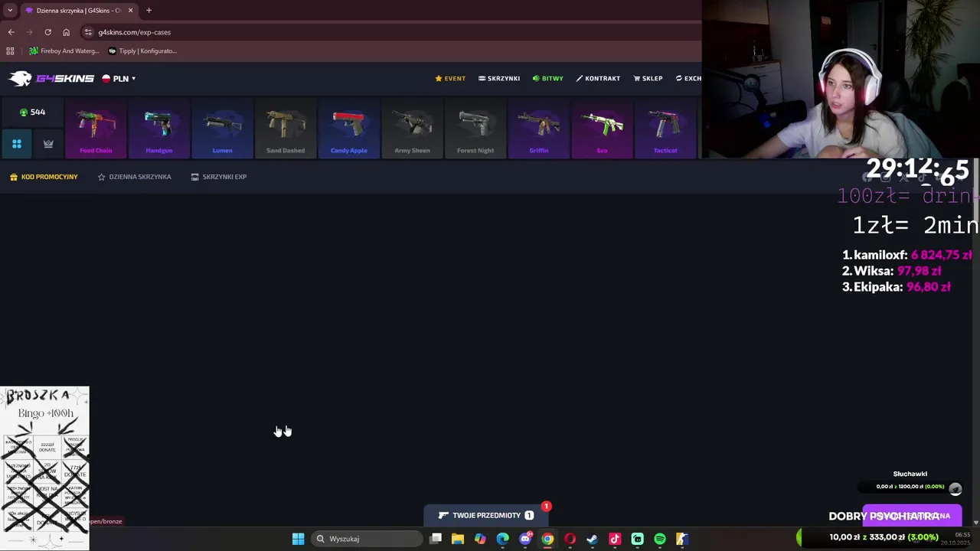
Task: Open TikTok from taskbar
Action: tap(615, 539)
